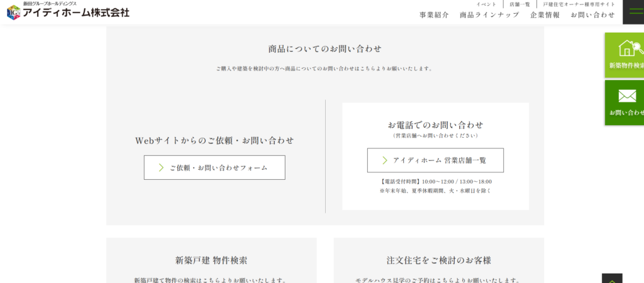
Task: Click the 新築物件検索 house search icon
Action: (x=628, y=49)
